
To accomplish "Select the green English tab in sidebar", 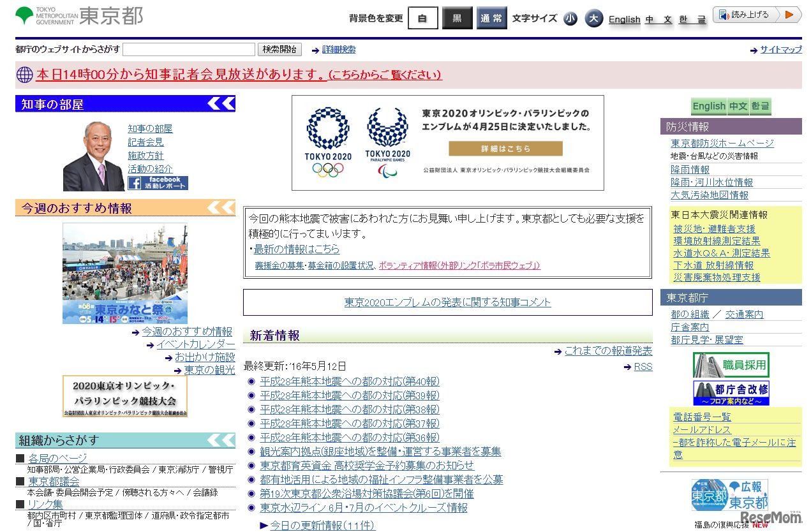I will (709, 107).
